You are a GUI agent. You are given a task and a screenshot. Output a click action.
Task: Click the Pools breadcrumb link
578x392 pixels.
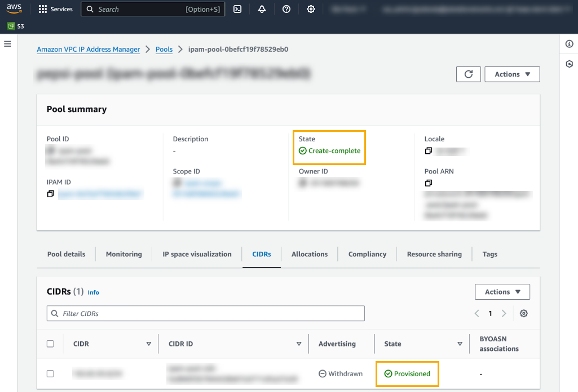coord(164,50)
